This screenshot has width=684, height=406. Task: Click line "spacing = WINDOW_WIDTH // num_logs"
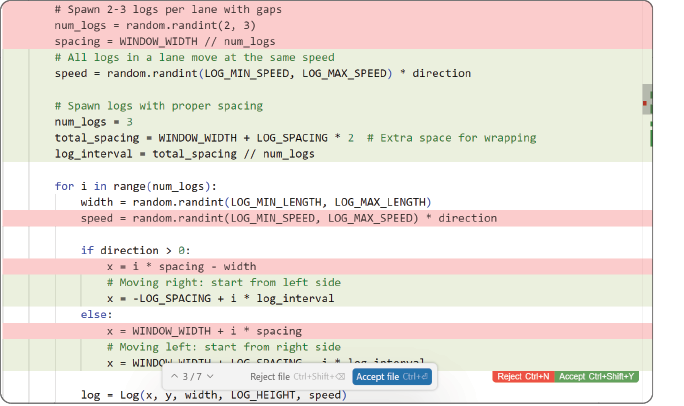pyautogui.click(x=165, y=41)
